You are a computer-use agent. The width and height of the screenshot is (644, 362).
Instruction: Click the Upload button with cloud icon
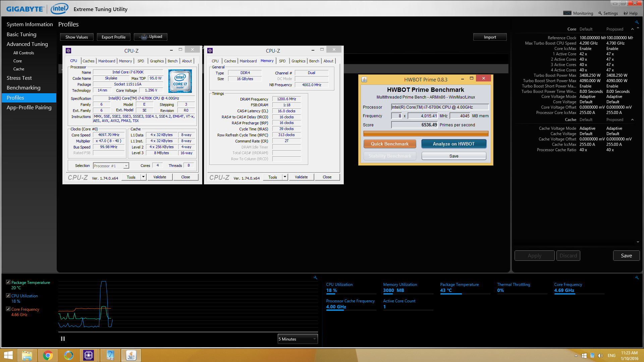pos(151,37)
